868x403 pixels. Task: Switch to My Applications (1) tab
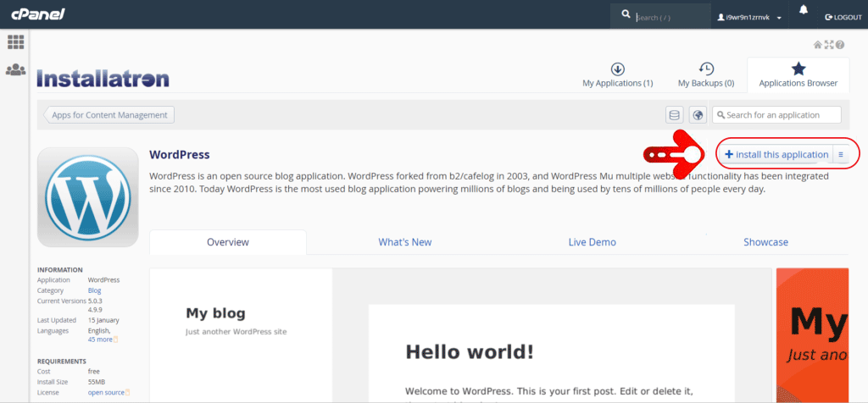618,75
